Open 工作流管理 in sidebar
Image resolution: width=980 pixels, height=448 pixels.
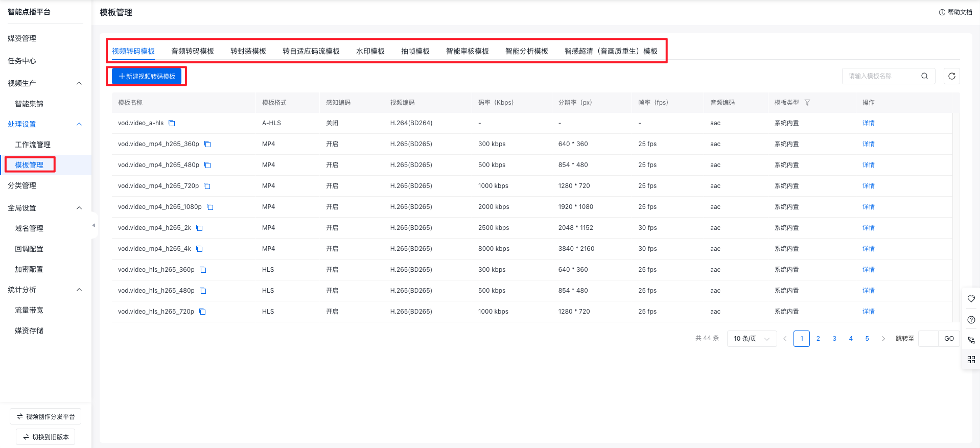coord(33,145)
